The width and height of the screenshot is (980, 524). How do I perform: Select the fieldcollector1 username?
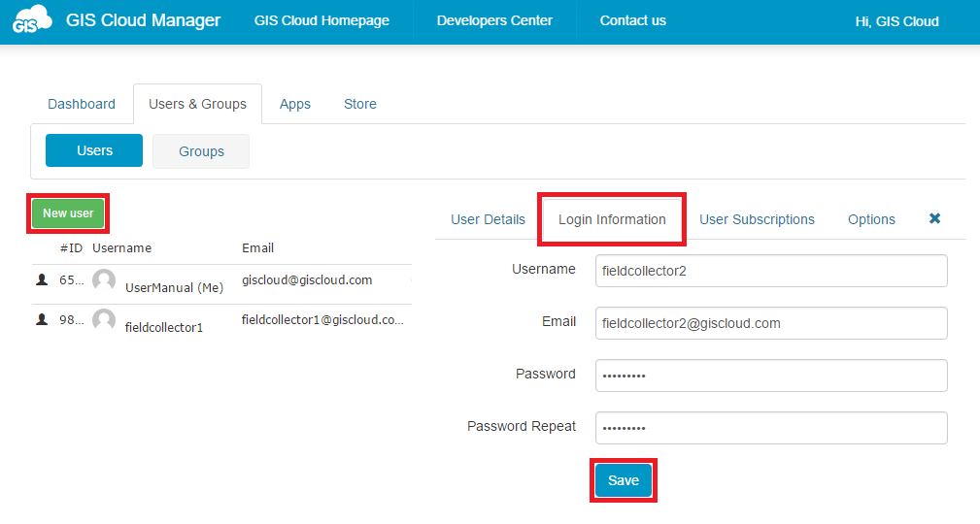[x=164, y=327]
